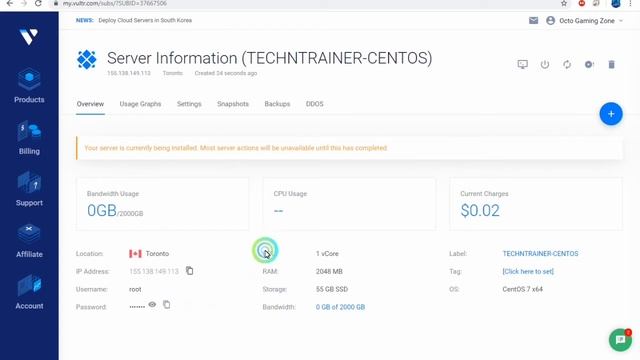Viewport: 640px width, 360px height.
Task: Switch to the Overview tab
Action: 90,104
